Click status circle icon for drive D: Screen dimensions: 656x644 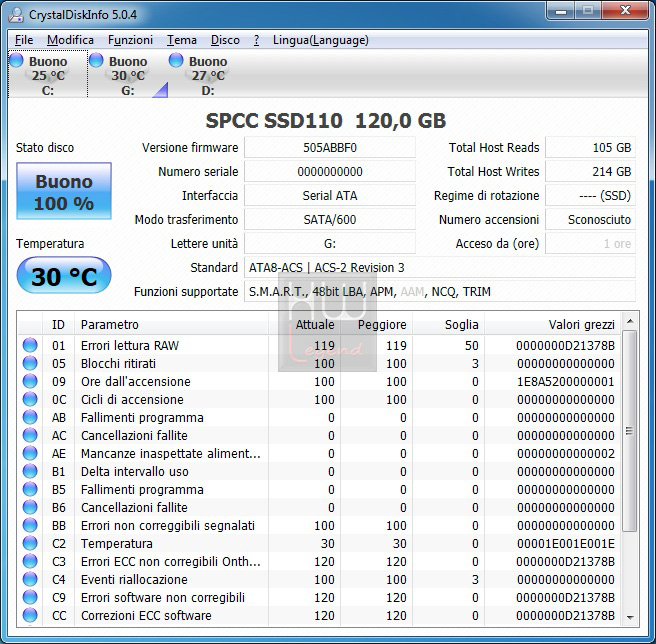click(x=176, y=60)
